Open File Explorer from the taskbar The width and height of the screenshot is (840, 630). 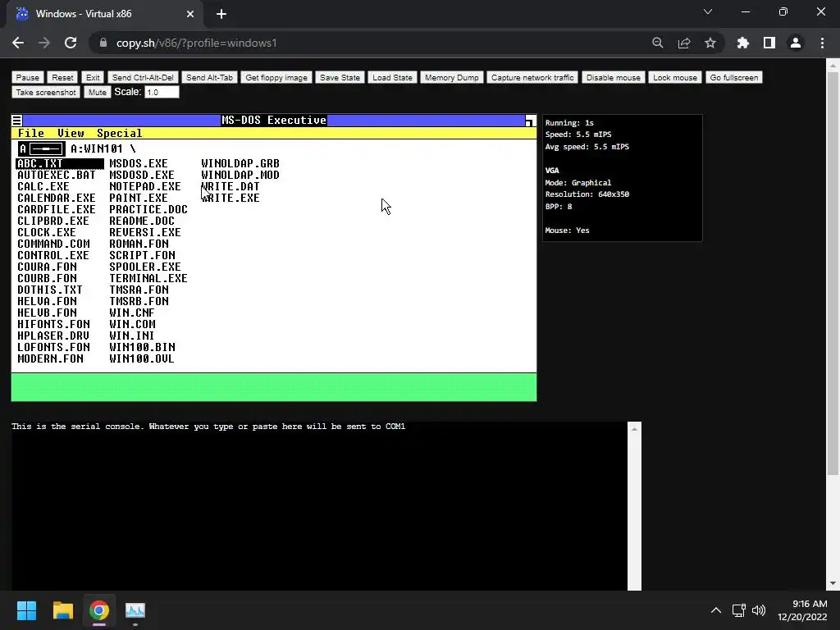pos(62,610)
